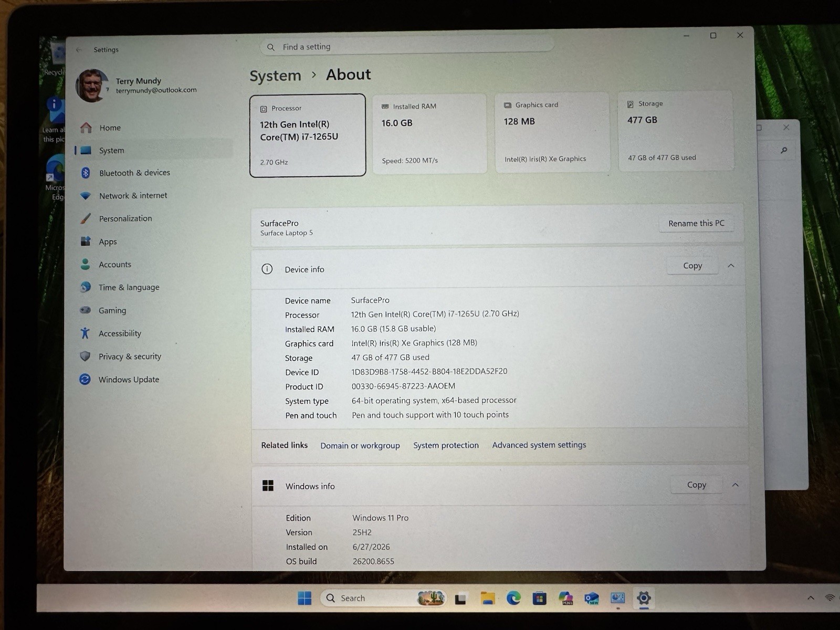The width and height of the screenshot is (840, 630).
Task: Click the Find a setting search box
Action: [407, 47]
